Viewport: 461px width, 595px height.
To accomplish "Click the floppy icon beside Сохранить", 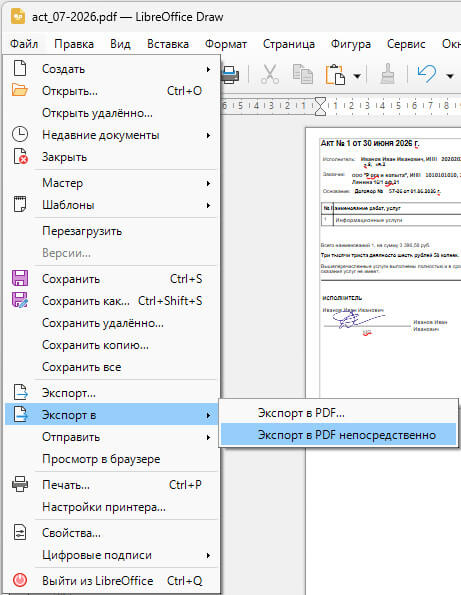I will pos(20,278).
